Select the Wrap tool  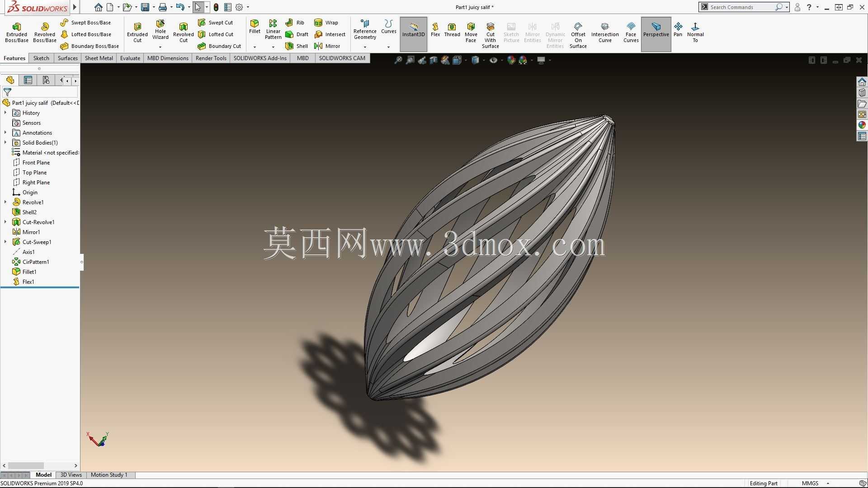[x=326, y=23]
